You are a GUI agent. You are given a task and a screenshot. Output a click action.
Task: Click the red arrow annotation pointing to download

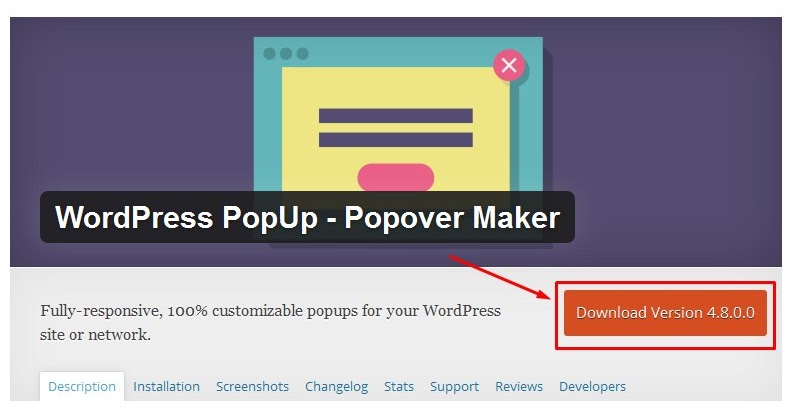(500, 277)
